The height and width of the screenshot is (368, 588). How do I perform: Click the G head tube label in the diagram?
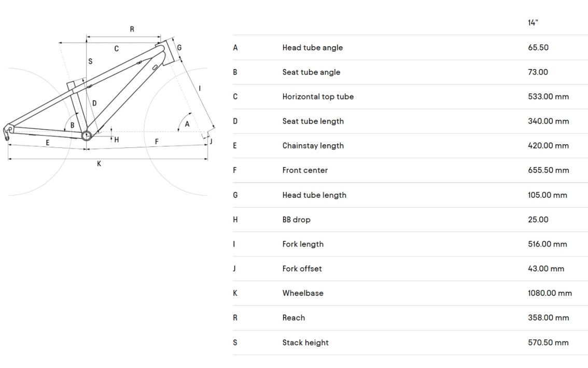click(x=179, y=48)
